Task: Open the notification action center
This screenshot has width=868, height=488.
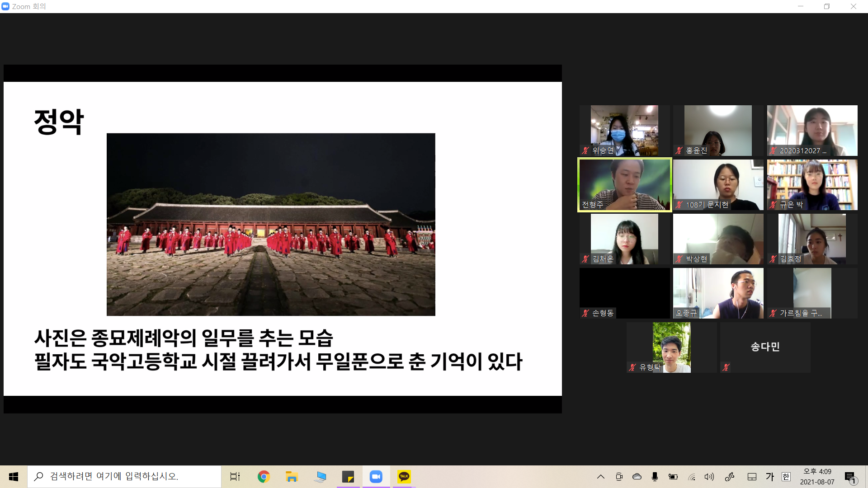Action: click(x=850, y=477)
